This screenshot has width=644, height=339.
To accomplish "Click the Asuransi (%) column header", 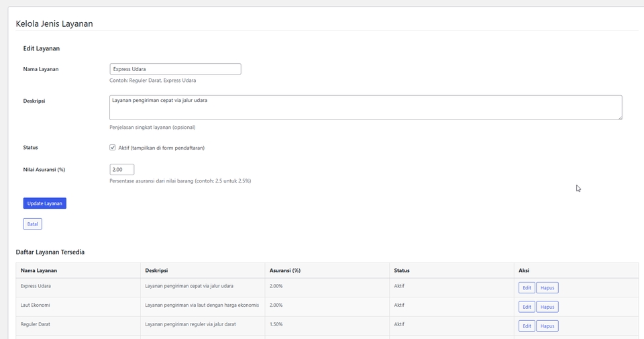I will (x=285, y=271).
